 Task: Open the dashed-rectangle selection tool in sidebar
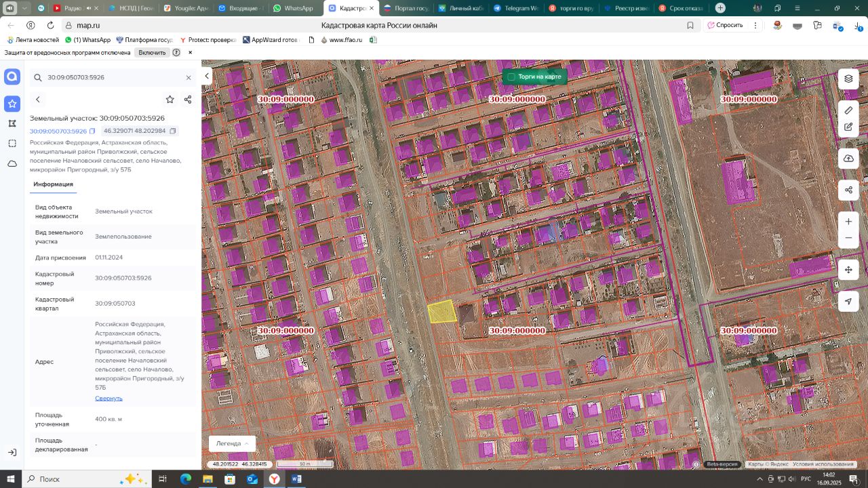pyautogui.click(x=12, y=144)
